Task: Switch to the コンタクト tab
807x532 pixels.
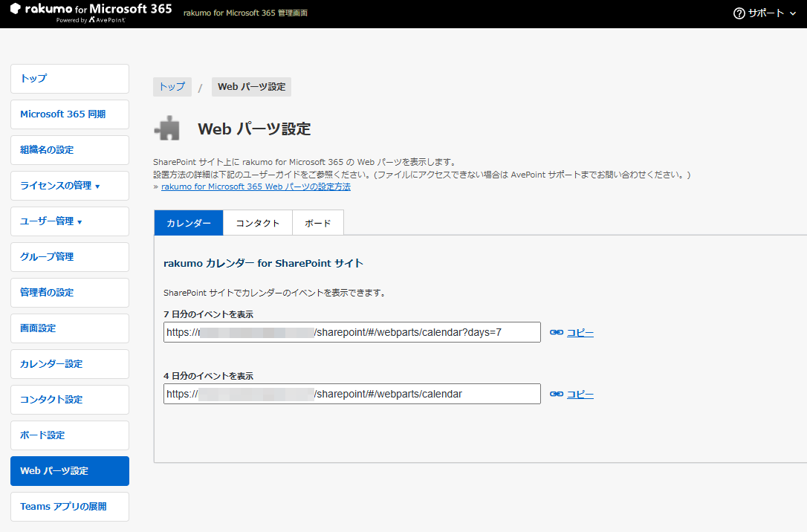Action: [257, 223]
